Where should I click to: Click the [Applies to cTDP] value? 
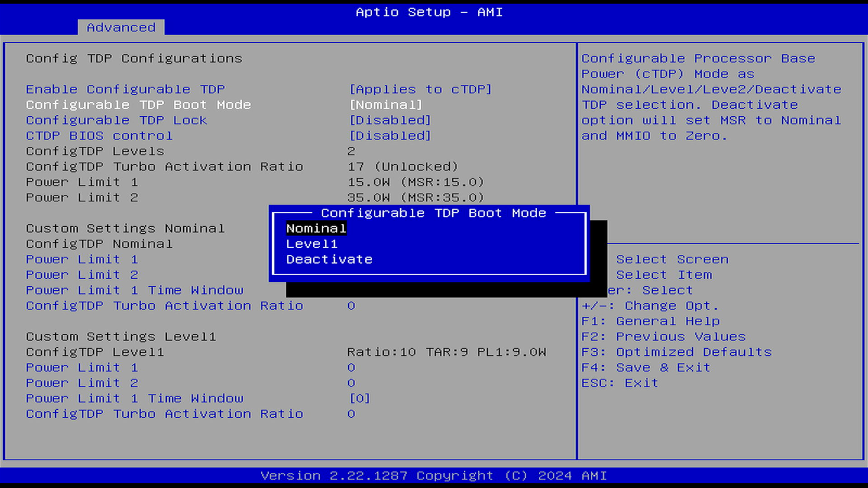pyautogui.click(x=420, y=90)
